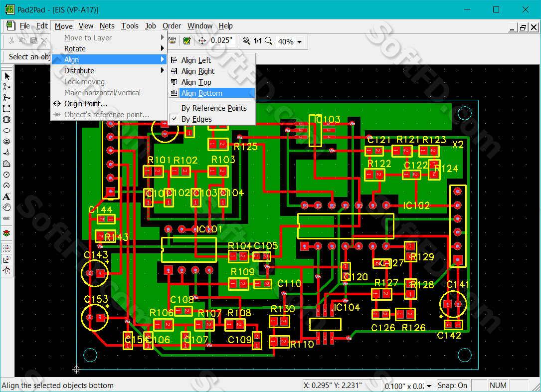This screenshot has height=392, width=541.
Task: Select the via/hole pad tool
Action: click(6, 142)
